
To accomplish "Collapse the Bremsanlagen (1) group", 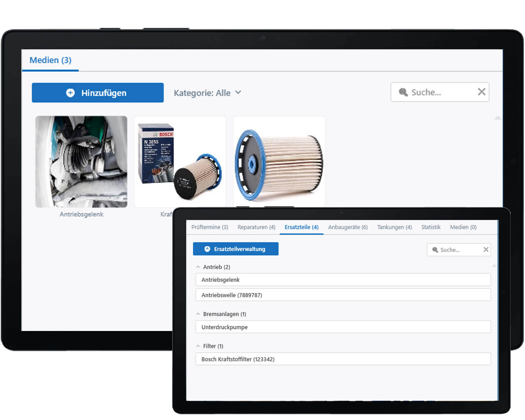I will click(x=198, y=314).
